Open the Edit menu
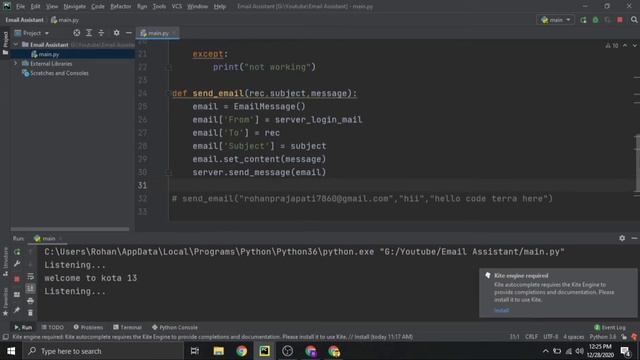640x360 pixels. [x=36, y=7]
